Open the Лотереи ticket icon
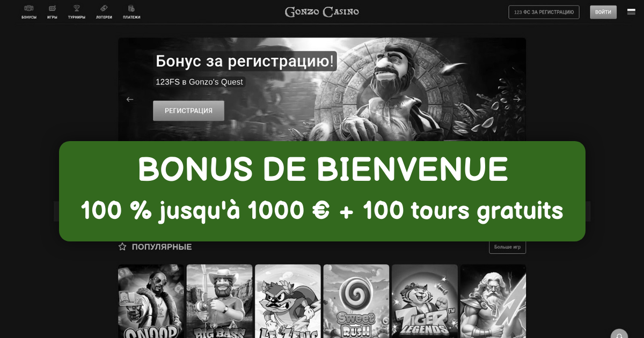 tap(104, 9)
